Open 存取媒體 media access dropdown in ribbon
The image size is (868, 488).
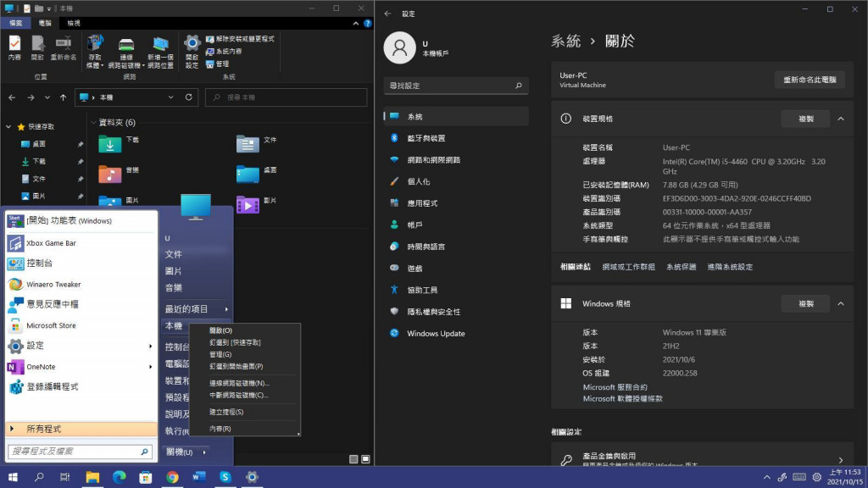(95, 52)
